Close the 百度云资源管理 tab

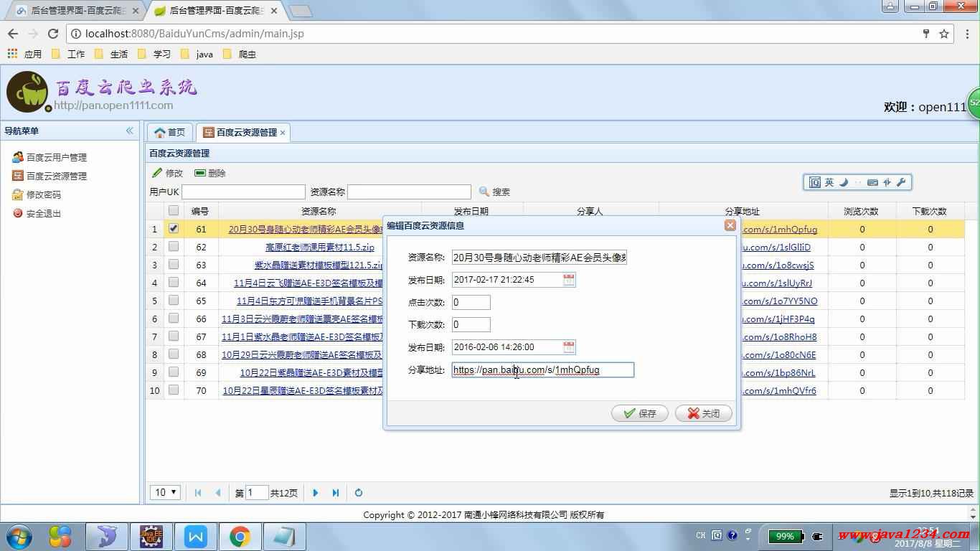tap(283, 133)
